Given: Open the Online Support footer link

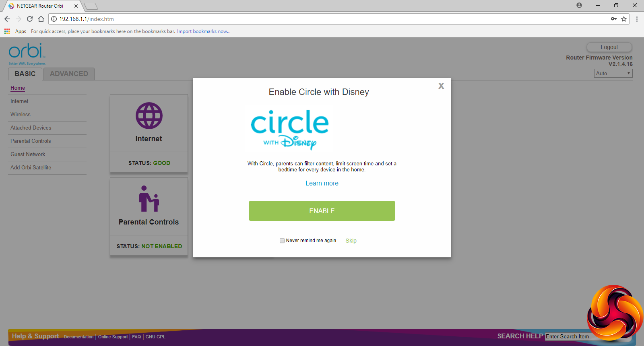Looking at the screenshot, I should pyautogui.click(x=113, y=337).
